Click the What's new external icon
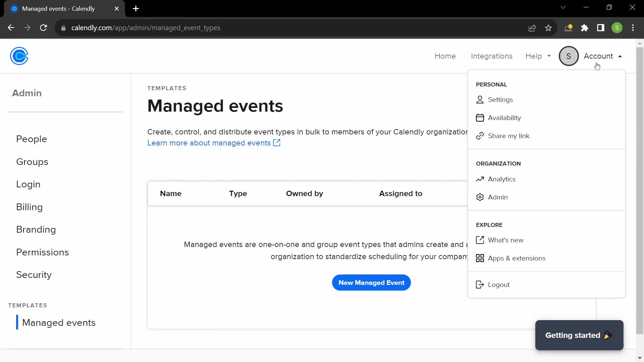The height and width of the screenshot is (362, 644). point(480,240)
